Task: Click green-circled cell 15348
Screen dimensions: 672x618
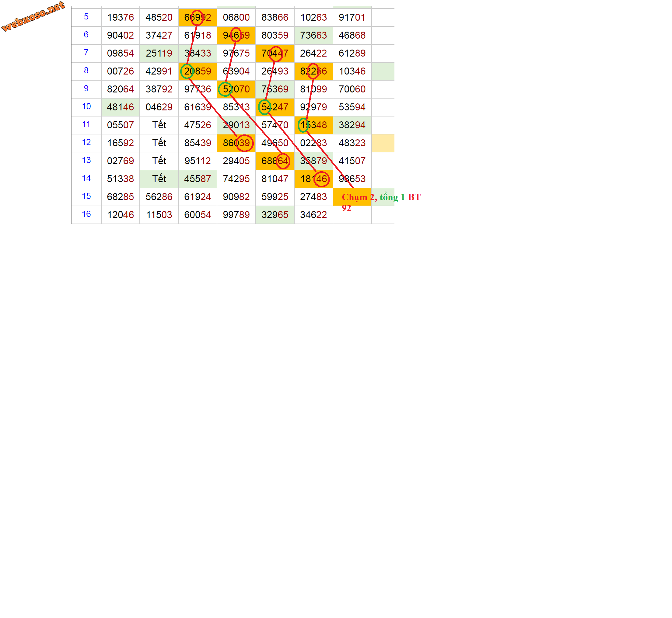Action: click(313, 125)
